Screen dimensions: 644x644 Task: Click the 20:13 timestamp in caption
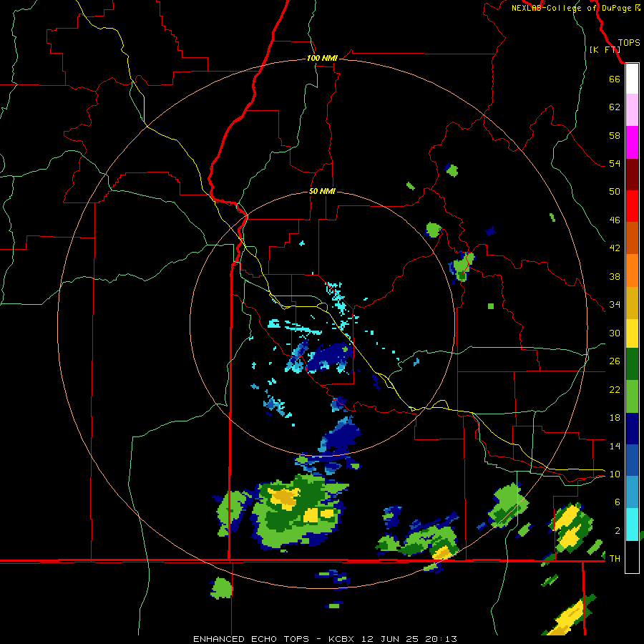click(441, 639)
